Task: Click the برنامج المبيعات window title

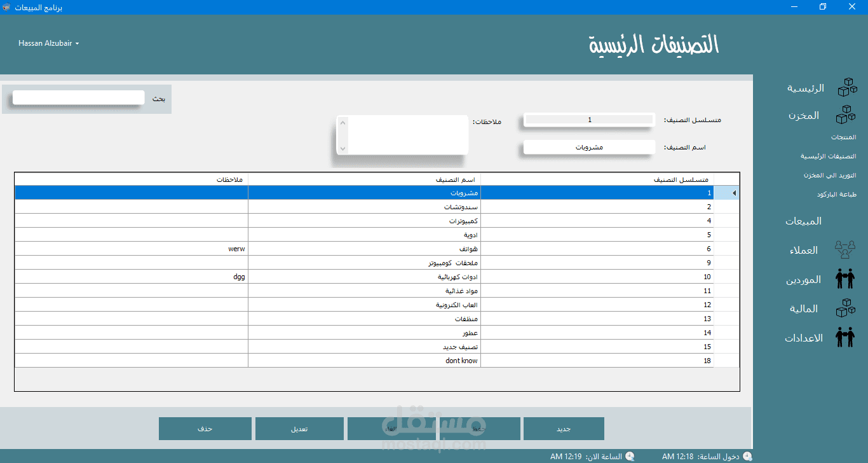Action: point(37,7)
